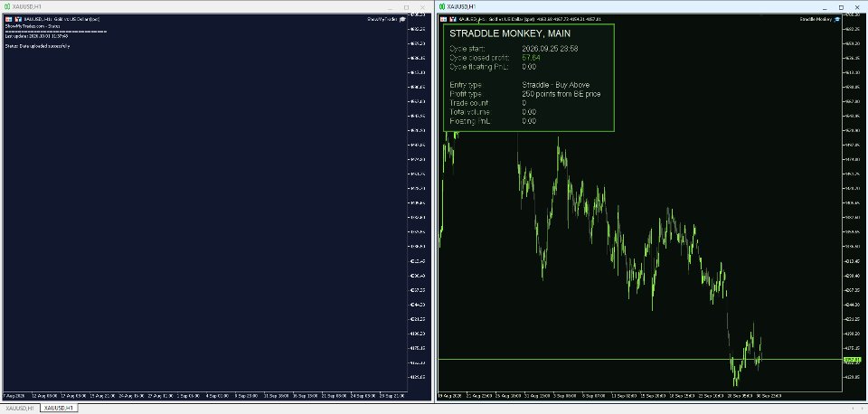Maximize the left XAUUSD,H1 chart window

pos(407,7)
